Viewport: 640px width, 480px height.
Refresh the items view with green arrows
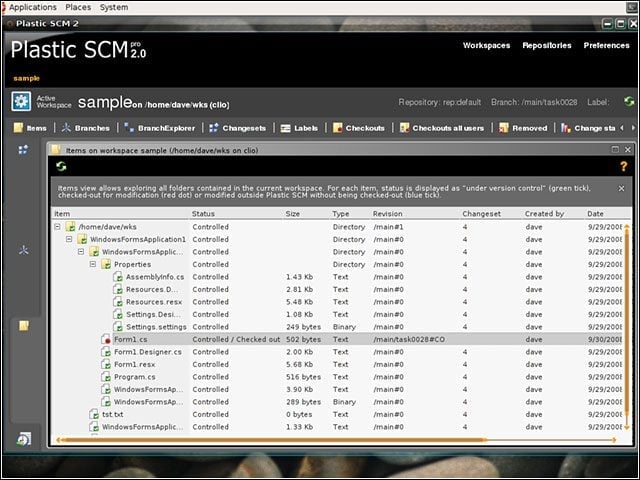[x=61, y=167]
